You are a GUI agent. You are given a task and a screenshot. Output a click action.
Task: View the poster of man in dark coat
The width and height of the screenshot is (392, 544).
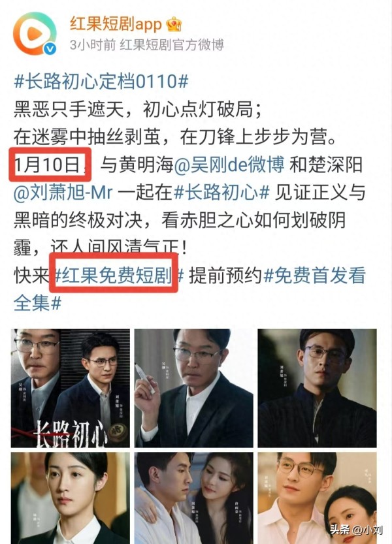click(317, 388)
